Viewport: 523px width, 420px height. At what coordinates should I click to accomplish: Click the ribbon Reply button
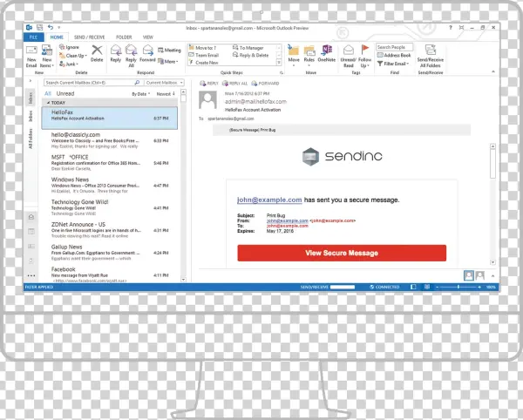[115, 54]
